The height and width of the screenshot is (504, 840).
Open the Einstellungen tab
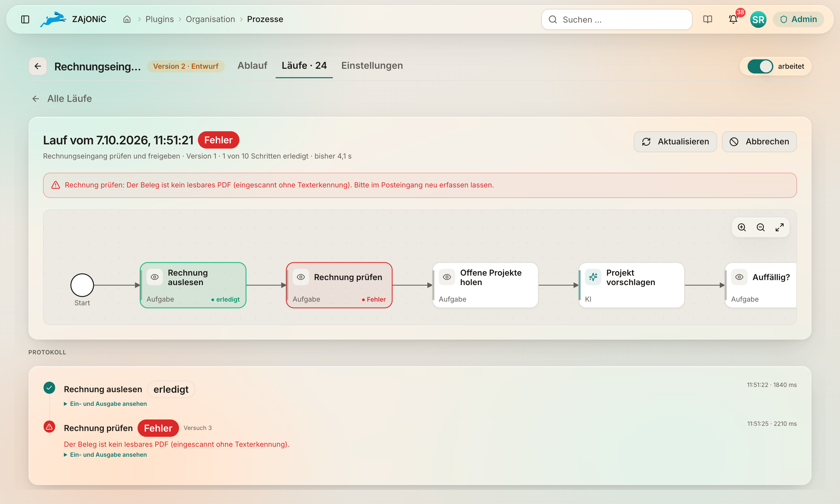(x=372, y=66)
